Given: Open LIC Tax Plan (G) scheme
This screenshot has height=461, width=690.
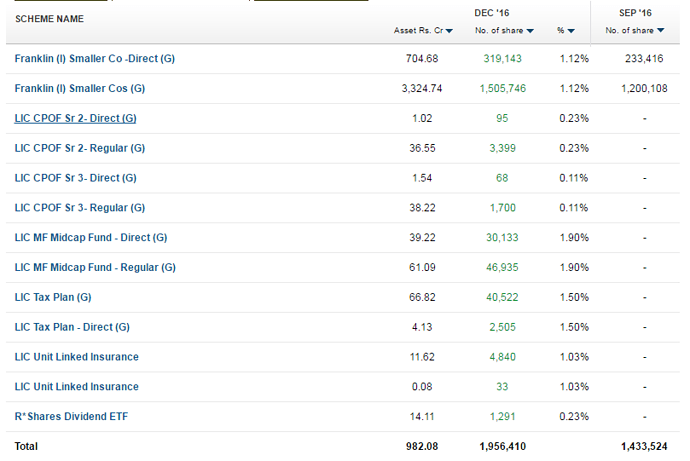Looking at the screenshot, I should point(53,297).
